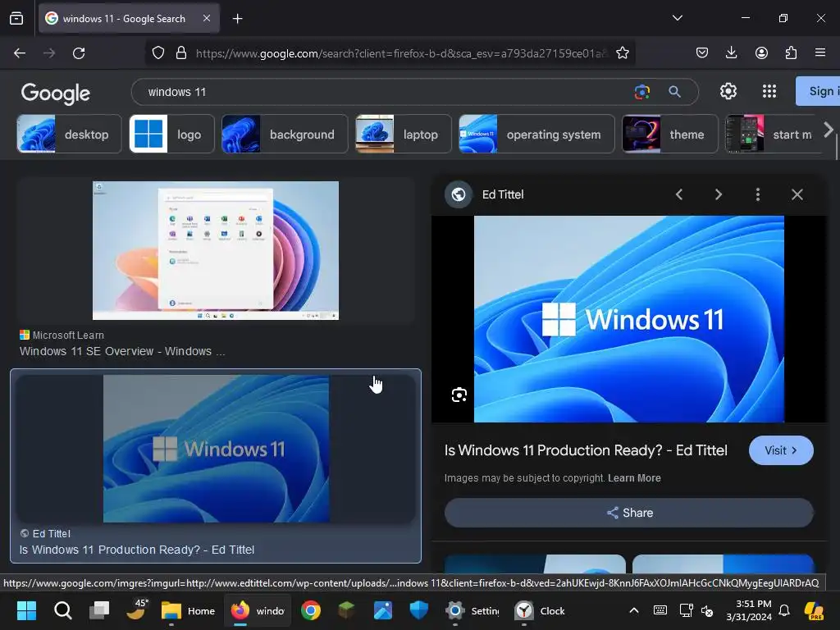Bookmark this page with the star
Viewport: 840px width, 630px height.
[623, 53]
